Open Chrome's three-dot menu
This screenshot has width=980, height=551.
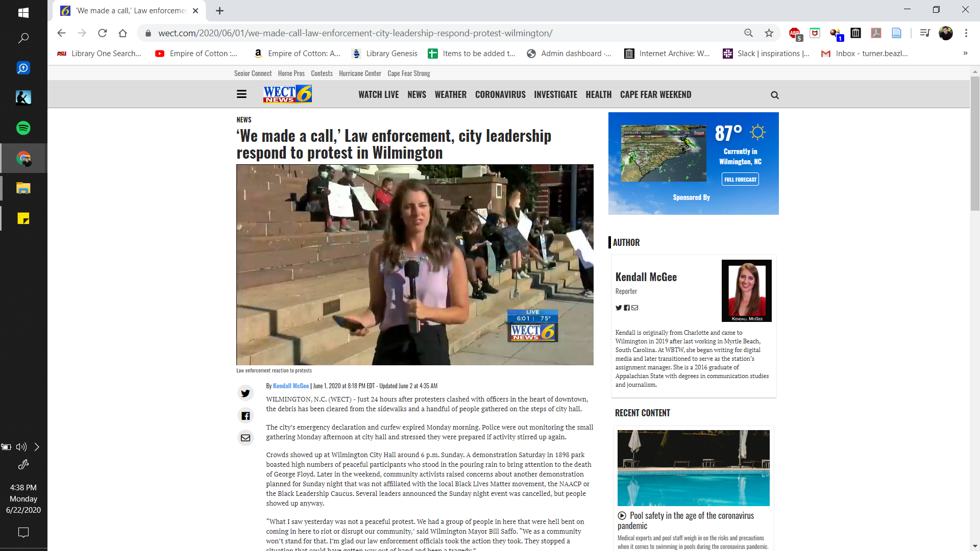point(966,33)
